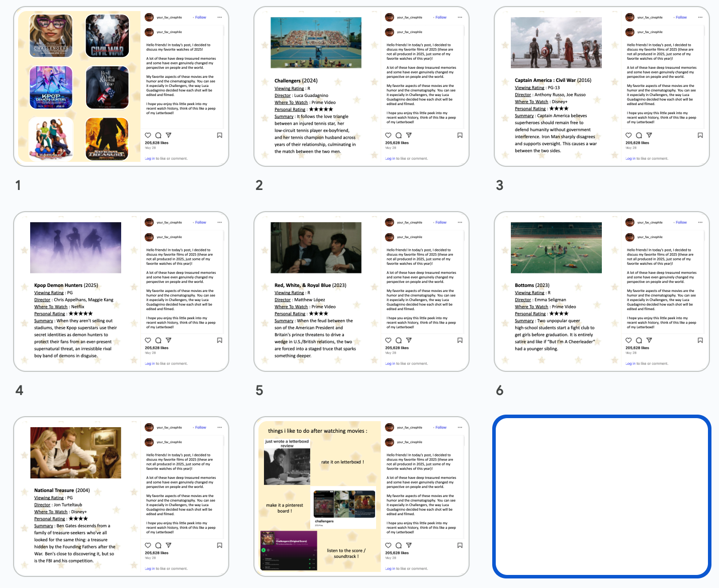This screenshot has height=588, width=719.
Task: Click the Civil War poster in the first slide collage
Action: coord(107,36)
